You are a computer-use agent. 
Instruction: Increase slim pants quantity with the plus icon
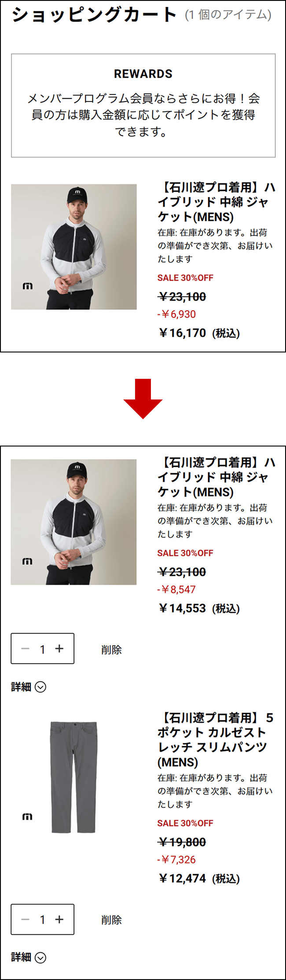59,919
